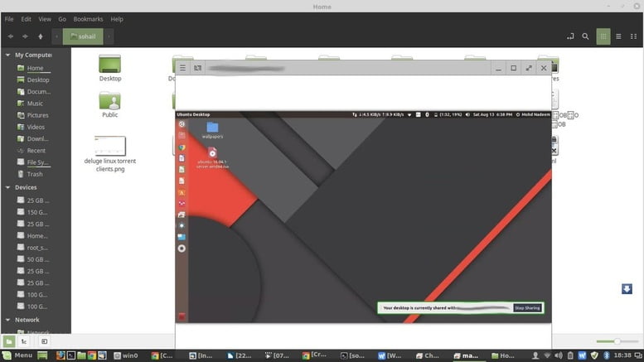Adjust the icon zoom slider
This screenshot has width=644, height=362.
pos(617,341)
